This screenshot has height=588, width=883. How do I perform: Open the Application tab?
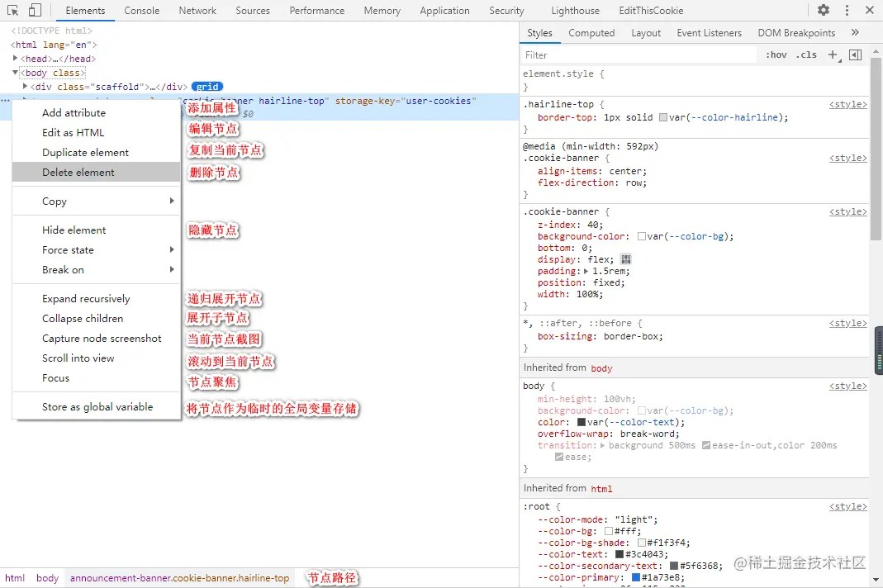[444, 10]
